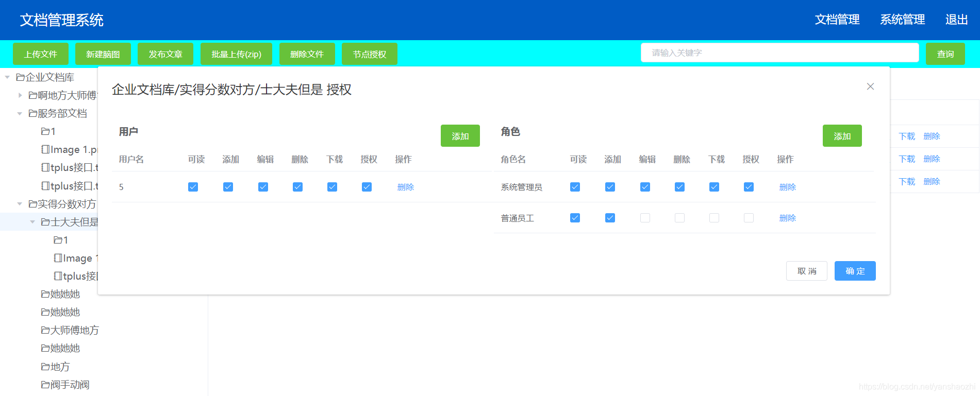Enable 删除 for 普通员工 role
This screenshot has width=980, height=396.
click(679, 218)
